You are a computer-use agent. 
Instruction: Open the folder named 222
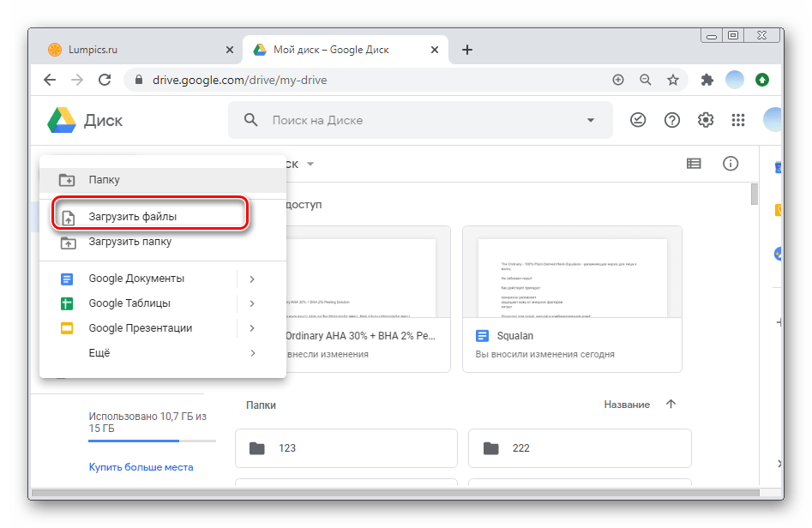point(580,448)
